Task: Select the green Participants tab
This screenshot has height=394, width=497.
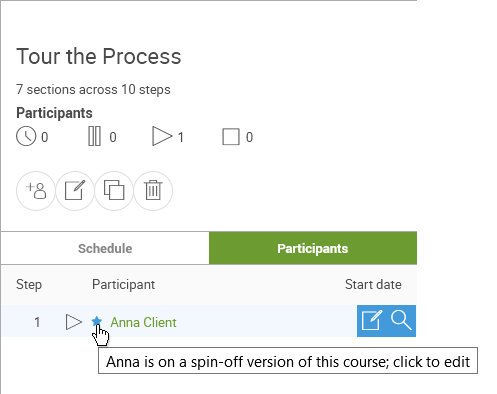Action: pos(313,248)
